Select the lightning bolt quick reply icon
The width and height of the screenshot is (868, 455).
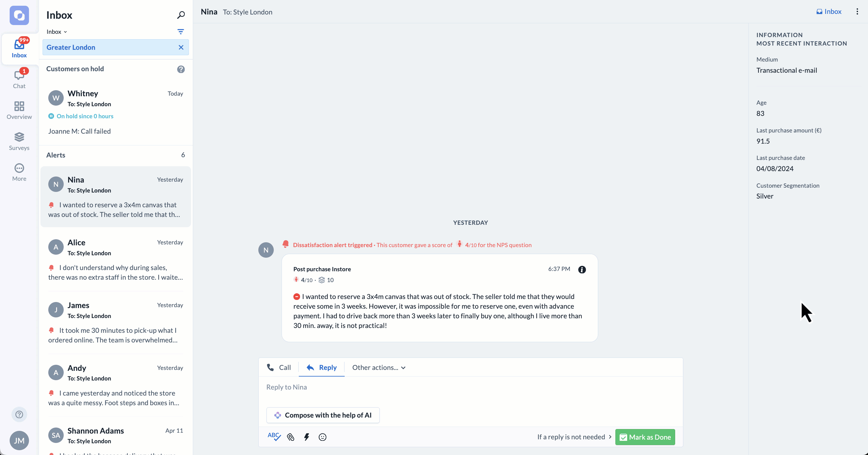coord(307,437)
